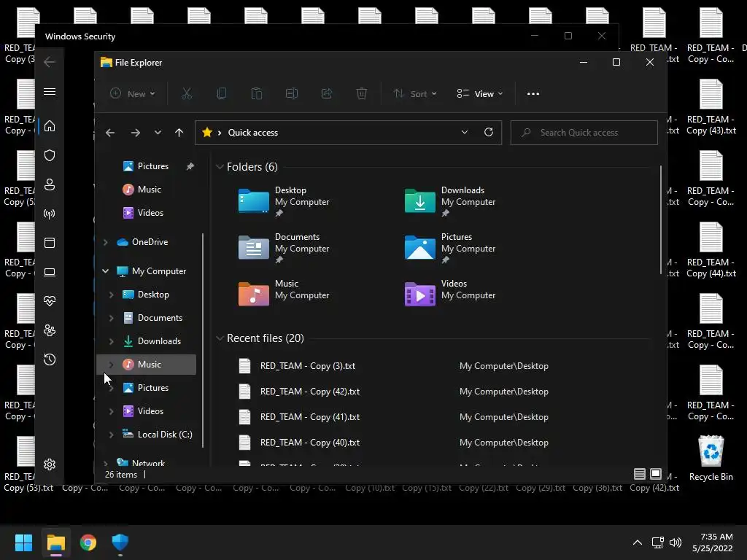Open the Recycle Bin desktop icon
Viewport: 747px width, 560px height.
(711, 458)
